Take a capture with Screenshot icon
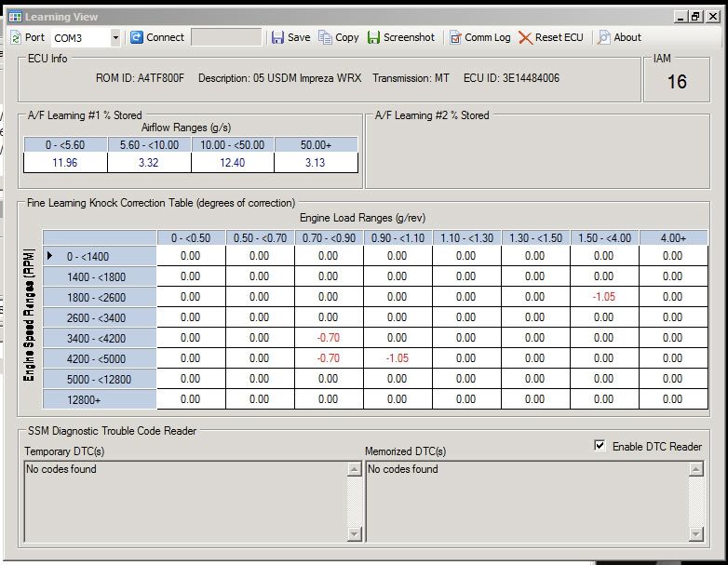The height and width of the screenshot is (565, 728). tap(374, 37)
